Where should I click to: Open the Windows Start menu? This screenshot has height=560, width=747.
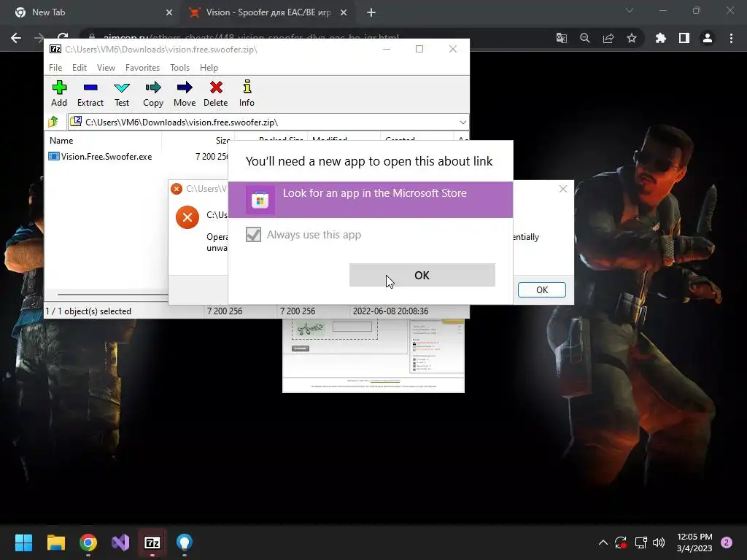pos(23,542)
